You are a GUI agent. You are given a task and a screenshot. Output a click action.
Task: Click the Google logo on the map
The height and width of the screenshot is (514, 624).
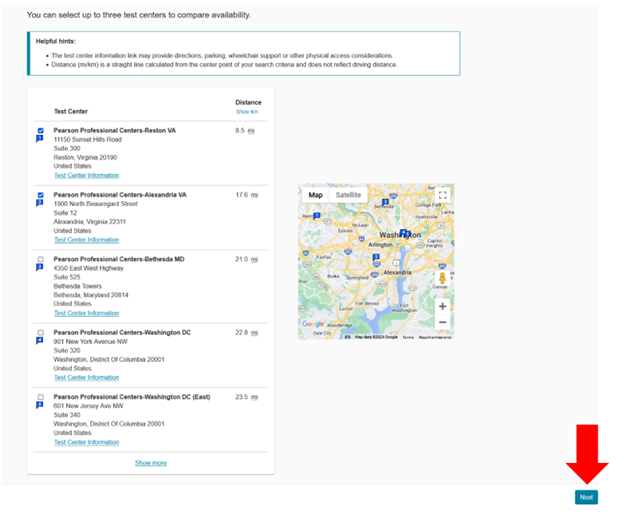313,324
